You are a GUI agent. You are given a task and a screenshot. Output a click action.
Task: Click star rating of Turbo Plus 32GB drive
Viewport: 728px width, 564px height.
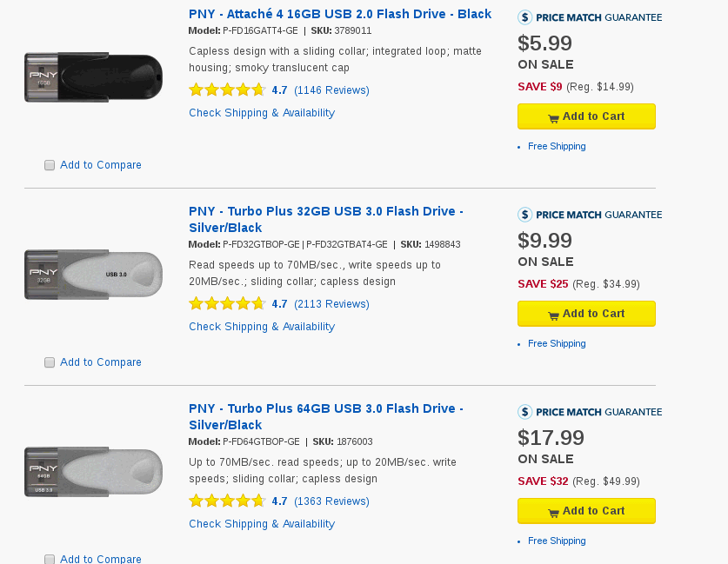coord(227,304)
